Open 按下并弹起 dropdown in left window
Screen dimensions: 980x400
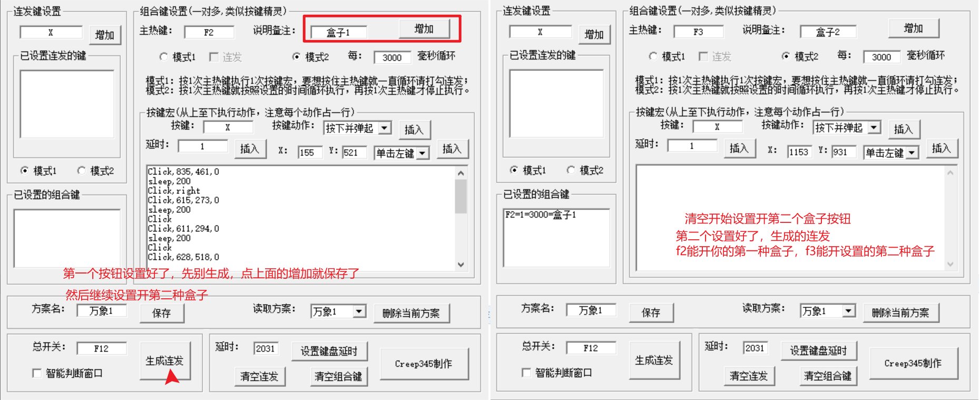coord(385,128)
